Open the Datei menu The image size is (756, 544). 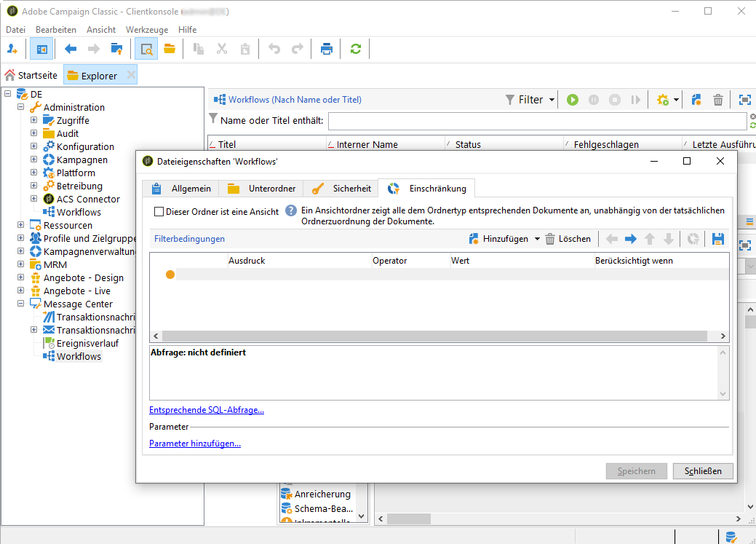[x=15, y=29]
